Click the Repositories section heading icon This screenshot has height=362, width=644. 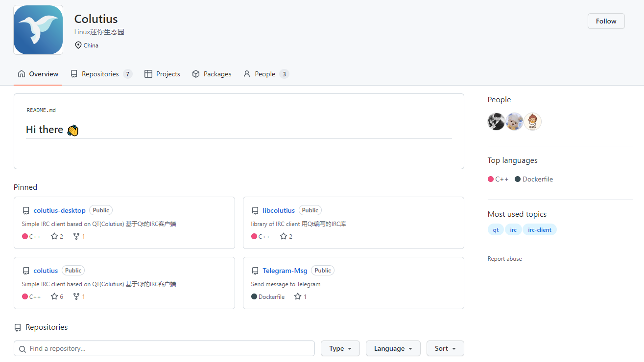[18, 328]
